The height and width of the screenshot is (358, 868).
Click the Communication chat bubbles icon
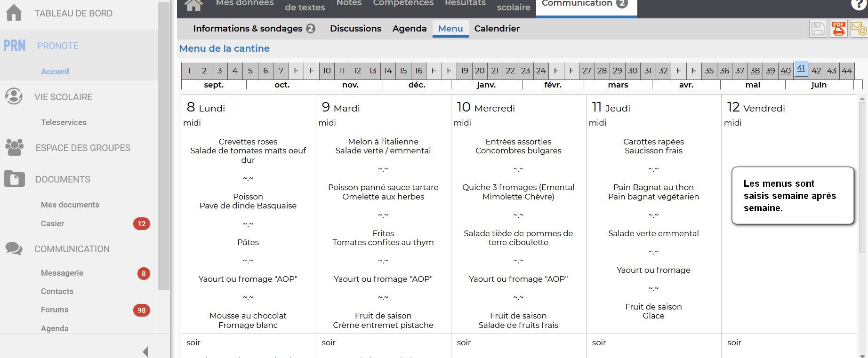pos(14,249)
